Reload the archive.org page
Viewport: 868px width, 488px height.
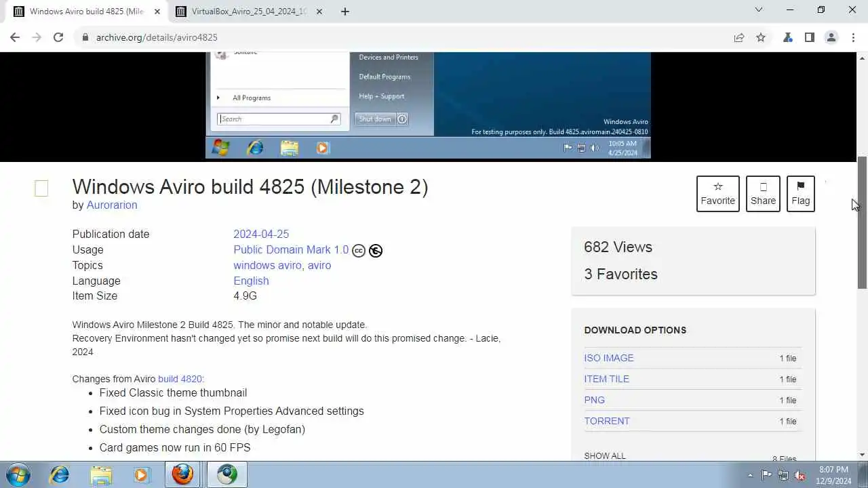point(58,37)
